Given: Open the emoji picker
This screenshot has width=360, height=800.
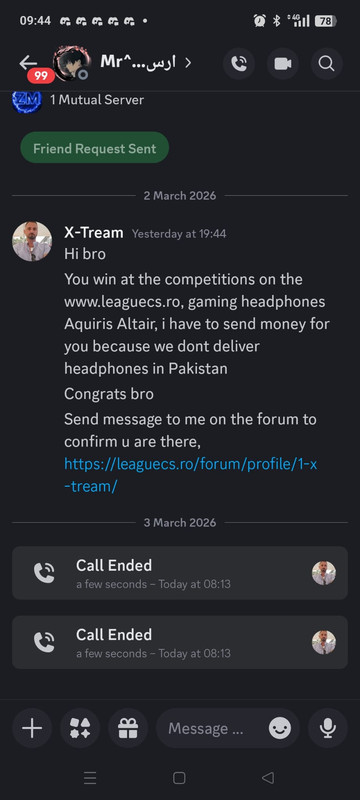Looking at the screenshot, I should (280, 729).
